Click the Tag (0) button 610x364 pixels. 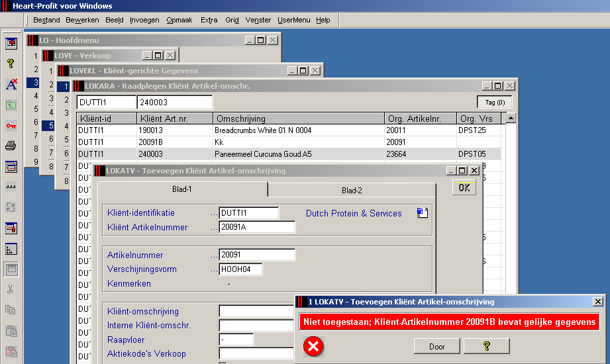click(x=495, y=103)
